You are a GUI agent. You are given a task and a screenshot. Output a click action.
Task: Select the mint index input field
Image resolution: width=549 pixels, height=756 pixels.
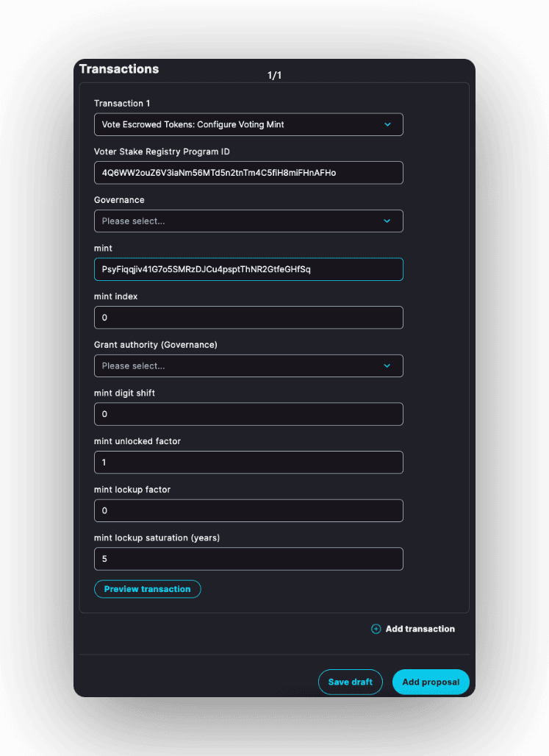click(248, 318)
